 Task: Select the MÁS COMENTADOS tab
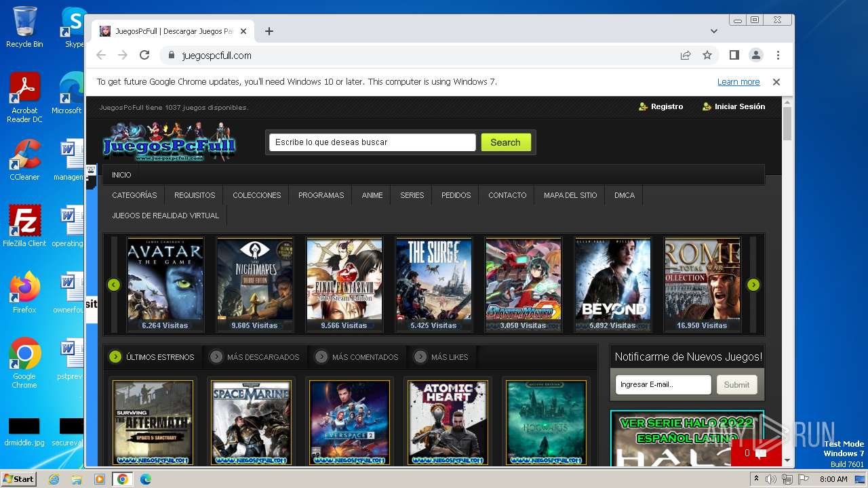pyautogui.click(x=357, y=357)
